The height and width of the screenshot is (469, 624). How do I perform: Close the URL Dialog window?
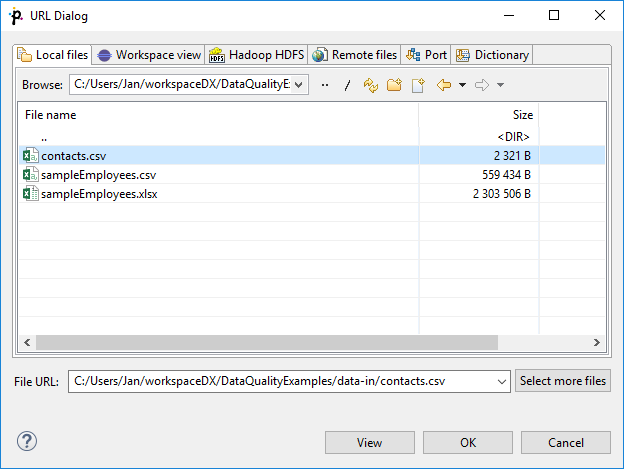pos(600,16)
